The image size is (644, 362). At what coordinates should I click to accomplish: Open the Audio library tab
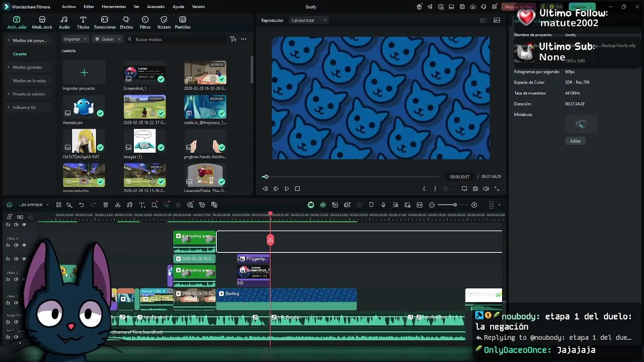coord(64,23)
